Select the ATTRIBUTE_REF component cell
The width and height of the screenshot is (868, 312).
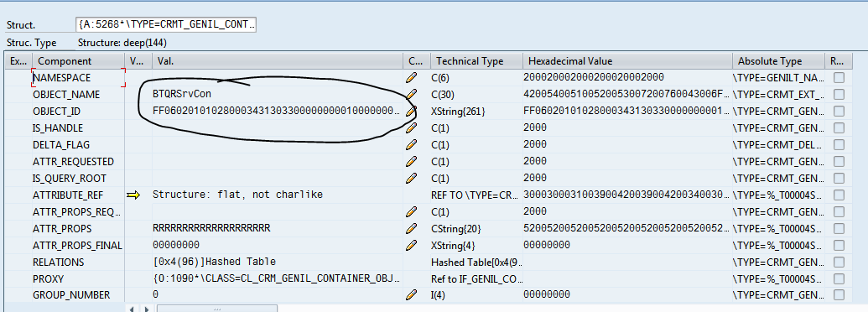[78, 195]
